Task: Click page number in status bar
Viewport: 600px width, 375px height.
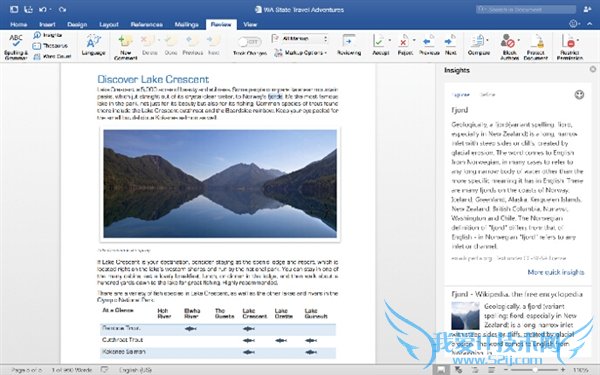Action: tap(26, 370)
